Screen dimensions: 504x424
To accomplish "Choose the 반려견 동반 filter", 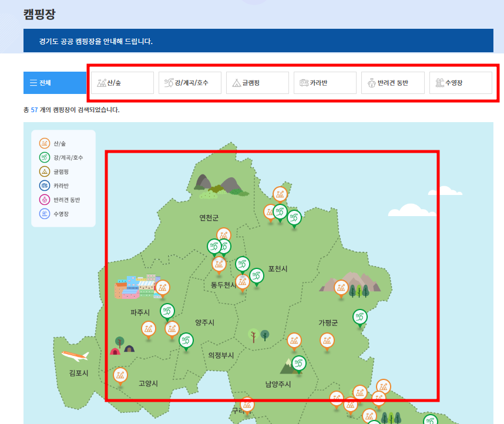I will click(x=393, y=83).
